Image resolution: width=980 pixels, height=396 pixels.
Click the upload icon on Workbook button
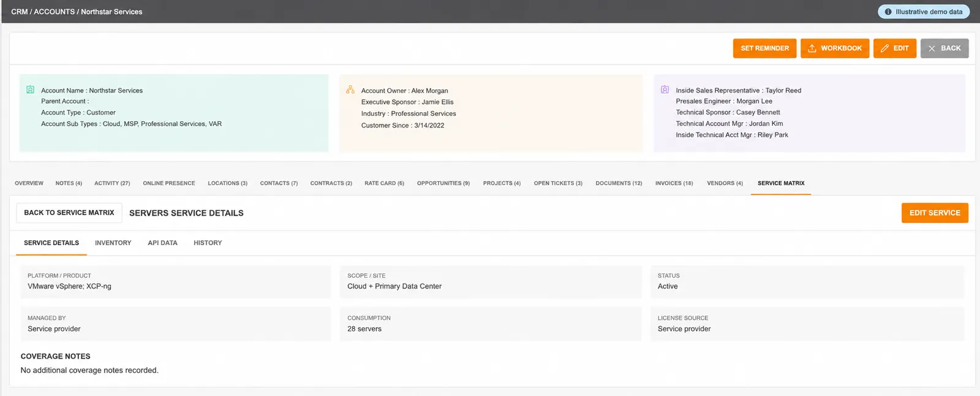812,48
